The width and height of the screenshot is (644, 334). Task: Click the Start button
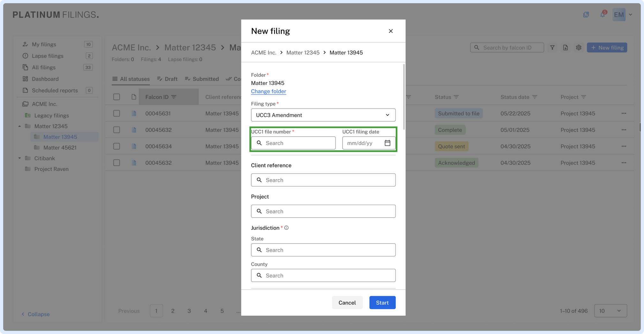tap(382, 303)
